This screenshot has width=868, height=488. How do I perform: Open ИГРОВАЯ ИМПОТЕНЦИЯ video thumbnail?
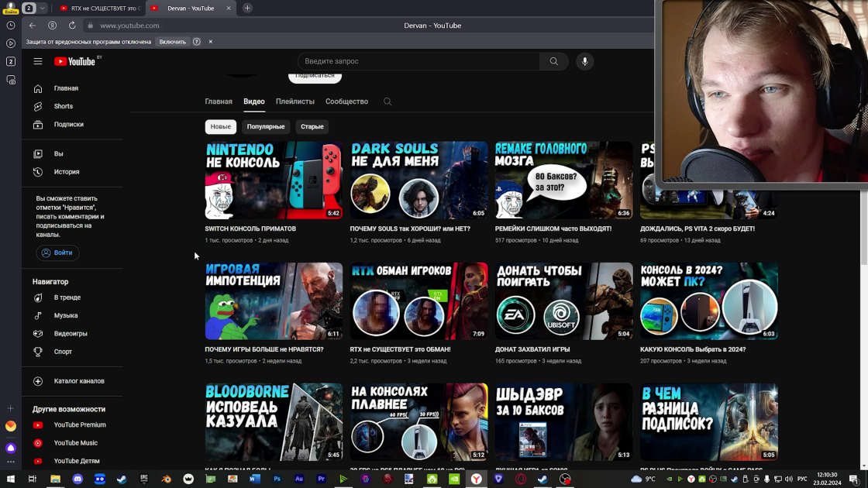pos(274,301)
